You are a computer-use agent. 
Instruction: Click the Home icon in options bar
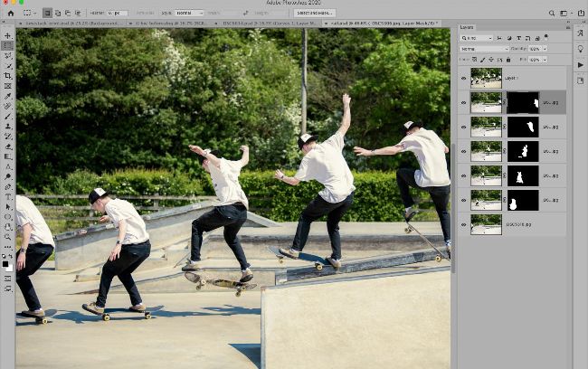point(7,14)
